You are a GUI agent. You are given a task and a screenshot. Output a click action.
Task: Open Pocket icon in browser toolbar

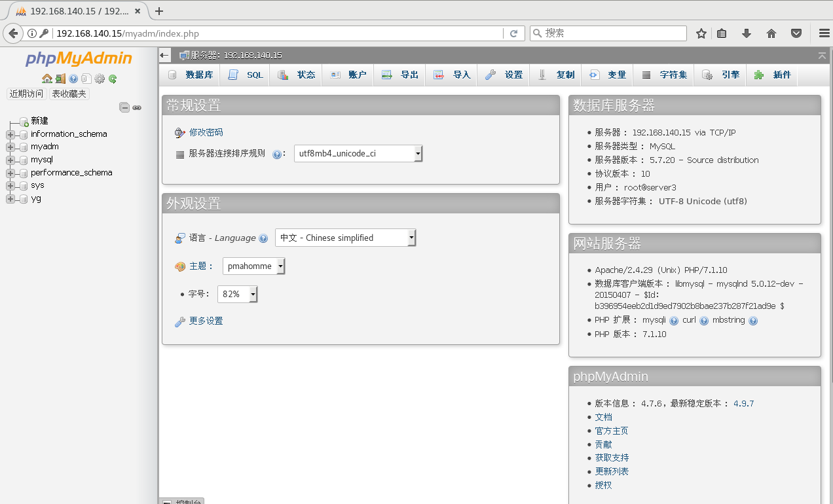(x=796, y=33)
